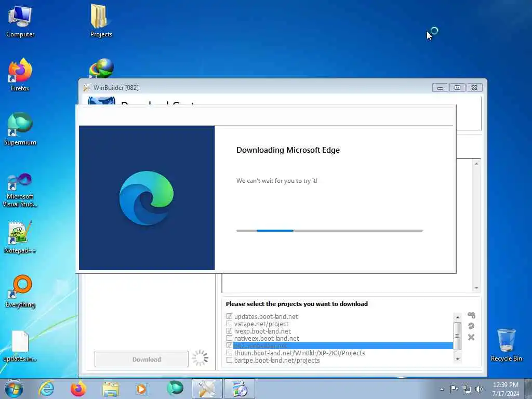Click the Edge download progress bar
The image size is (532, 399).
pyautogui.click(x=329, y=231)
